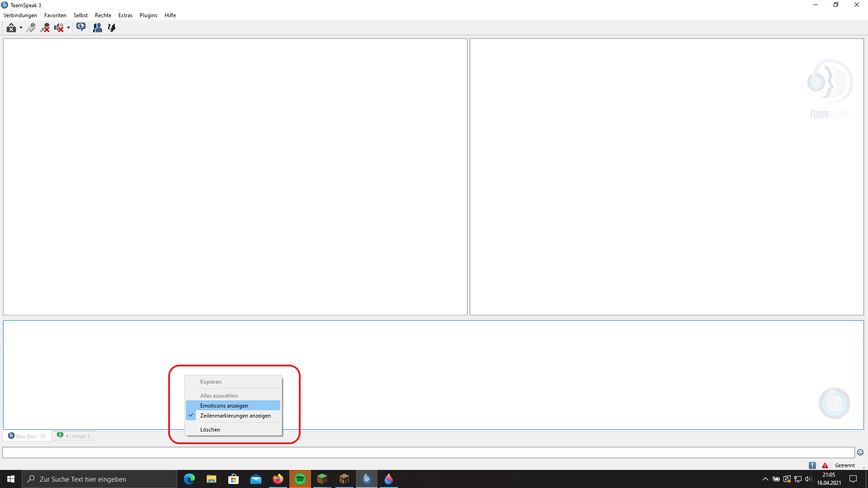Click the black wolf head toolbar icon
868x488 pixels.
click(x=112, y=28)
